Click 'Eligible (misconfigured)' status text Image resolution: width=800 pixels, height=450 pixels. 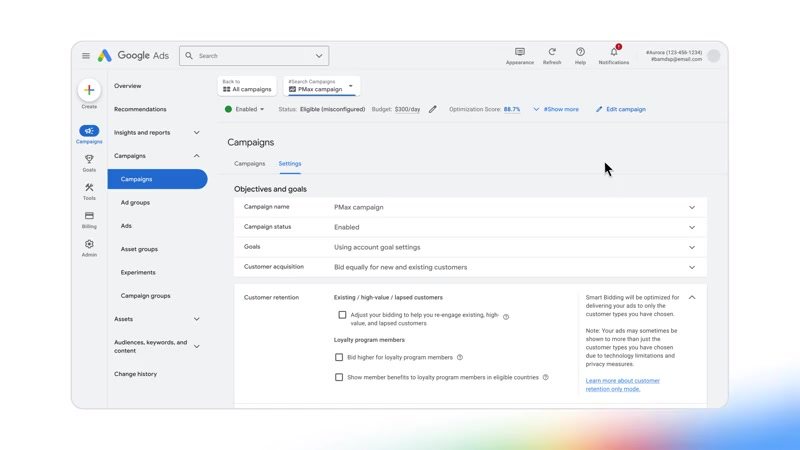click(x=333, y=109)
